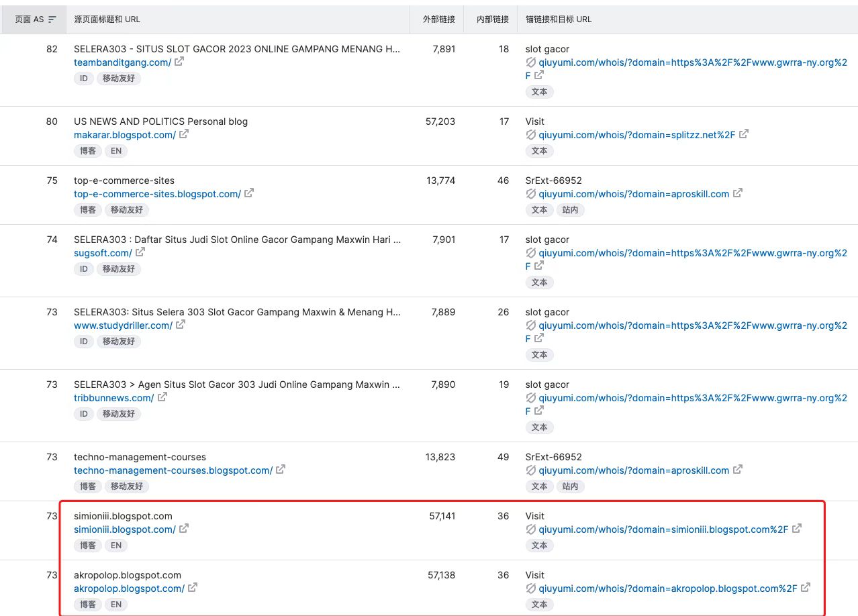The image size is (858, 616).
Task: Click nofollow link icon before simioniii target URL
Action: [530, 529]
